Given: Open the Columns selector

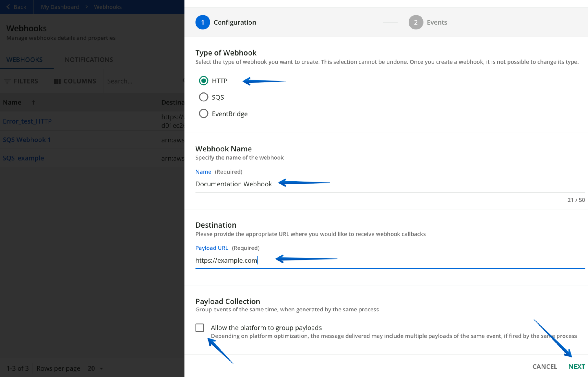Looking at the screenshot, I should (75, 81).
